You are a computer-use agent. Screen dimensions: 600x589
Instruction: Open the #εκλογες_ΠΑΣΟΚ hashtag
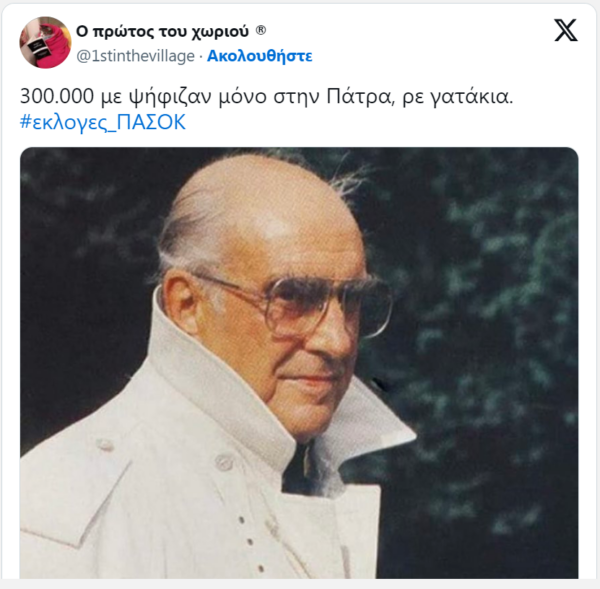pos(103,122)
